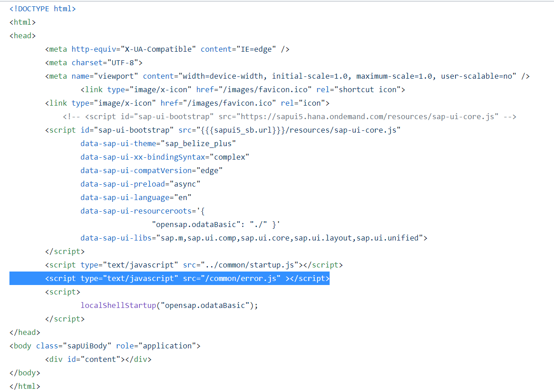This screenshot has height=392, width=554.
Task: Click the data-sap-ui-libs line
Action: coord(254,238)
